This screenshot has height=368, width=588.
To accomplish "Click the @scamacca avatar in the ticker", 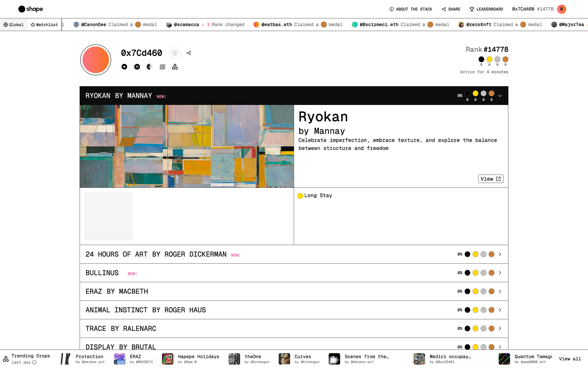I will click(169, 25).
